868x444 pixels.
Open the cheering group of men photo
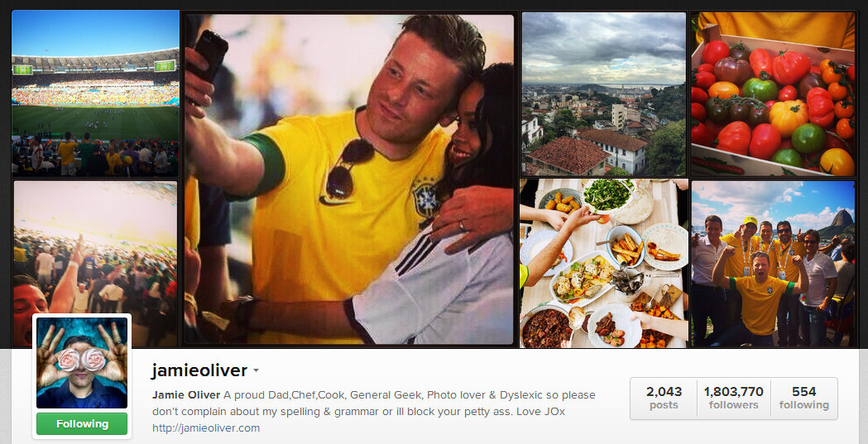tap(773, 263)
